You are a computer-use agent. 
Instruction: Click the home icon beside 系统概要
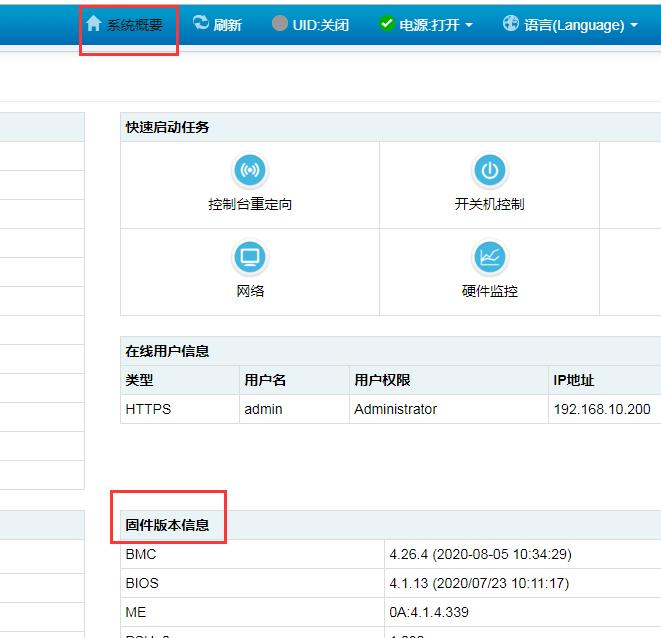click(94, 23)
